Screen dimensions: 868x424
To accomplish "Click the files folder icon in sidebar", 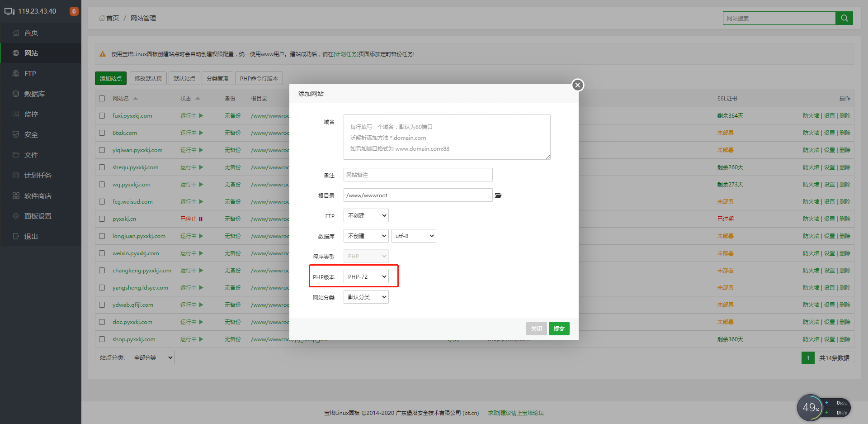I will pyautogui.click(x=16, y=155).
